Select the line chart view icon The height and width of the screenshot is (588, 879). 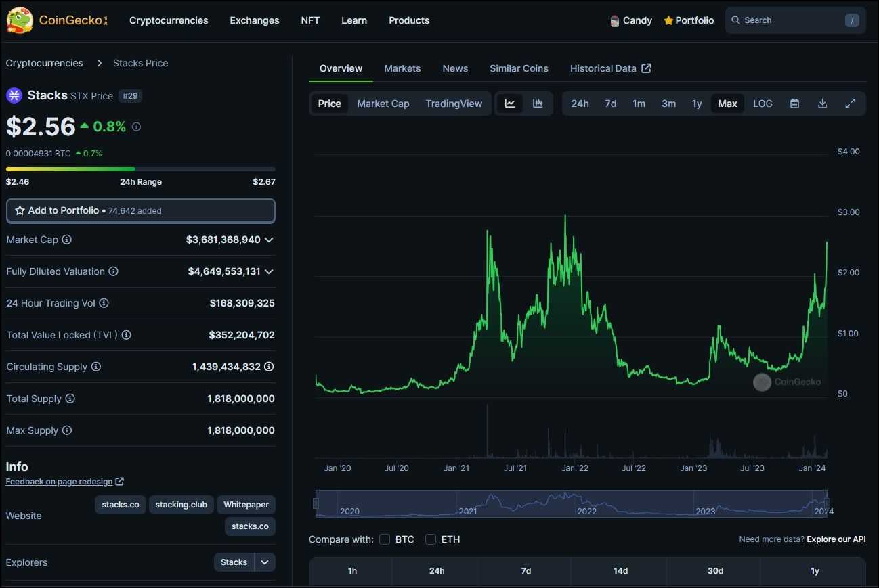pos(510,104)
